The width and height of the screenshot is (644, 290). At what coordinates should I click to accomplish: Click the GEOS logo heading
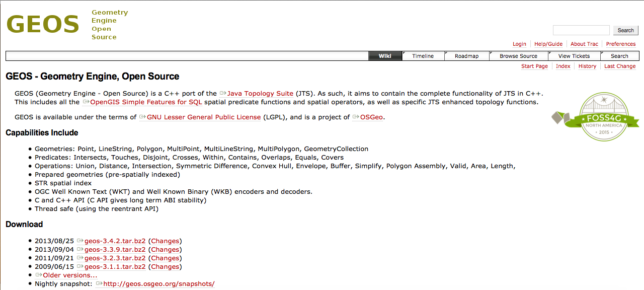tap(43, 24)
